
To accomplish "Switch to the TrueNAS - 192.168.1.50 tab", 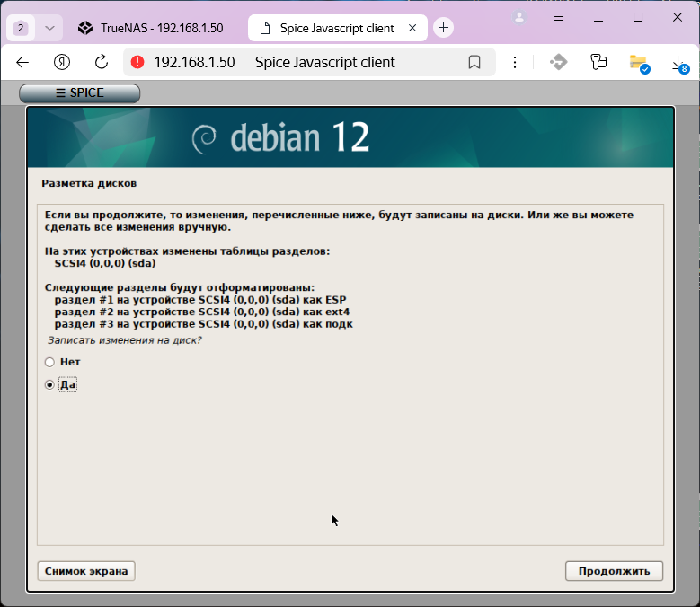I will coord(150,28).
